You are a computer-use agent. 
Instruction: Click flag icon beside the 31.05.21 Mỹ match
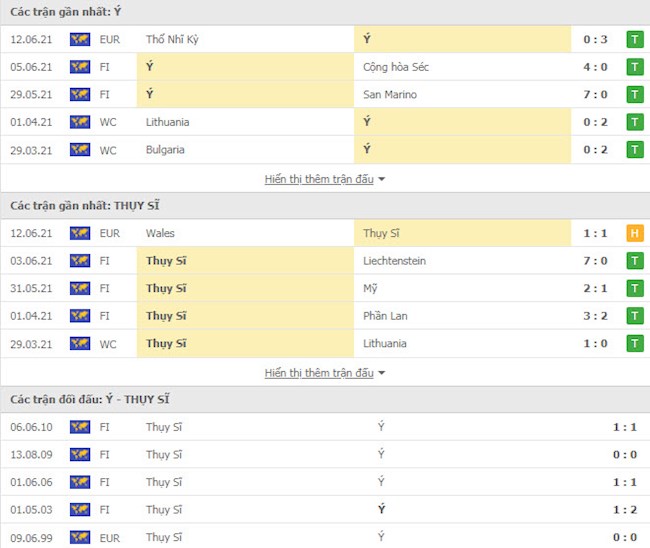[80, 289]
